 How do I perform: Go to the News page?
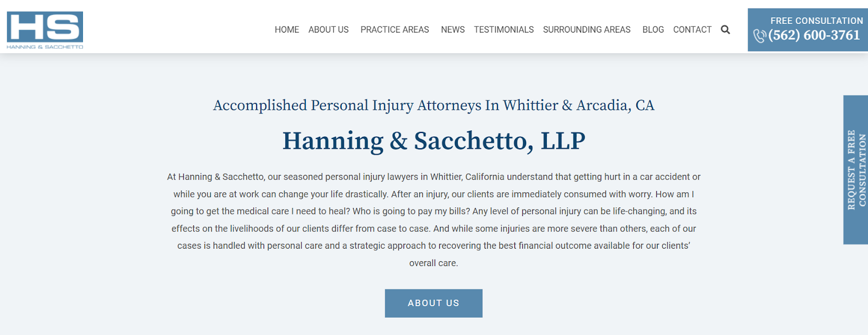tap(452, 30)
